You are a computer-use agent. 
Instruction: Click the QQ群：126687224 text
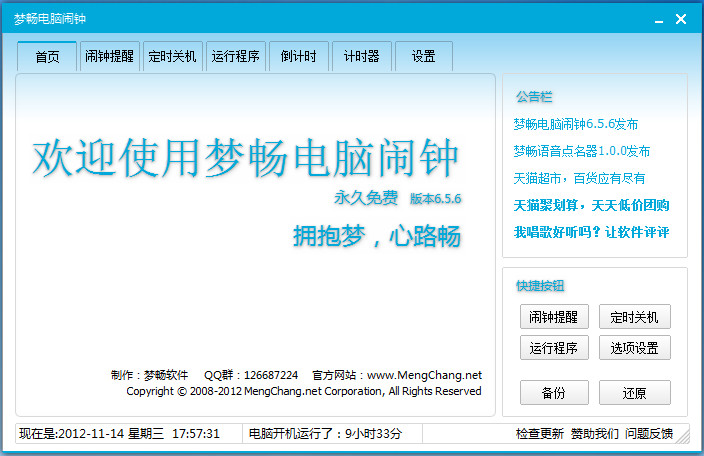[251, 375]
